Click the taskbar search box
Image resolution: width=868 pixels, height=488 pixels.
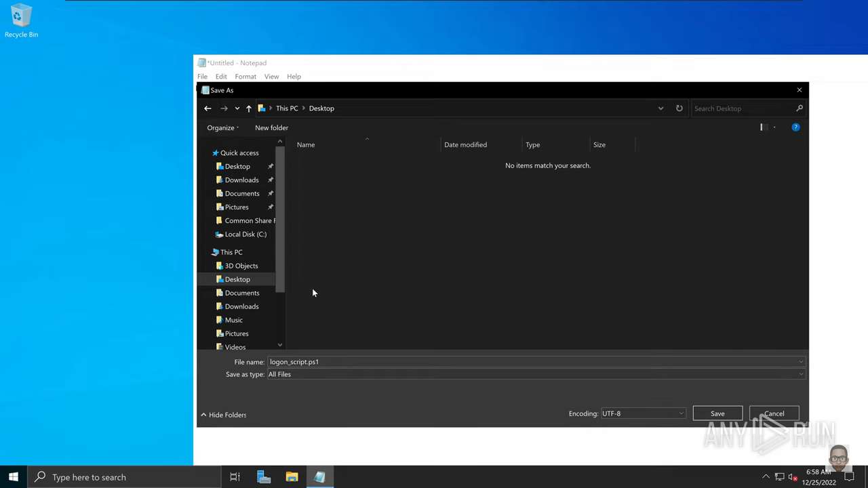(x=124, y=477)
